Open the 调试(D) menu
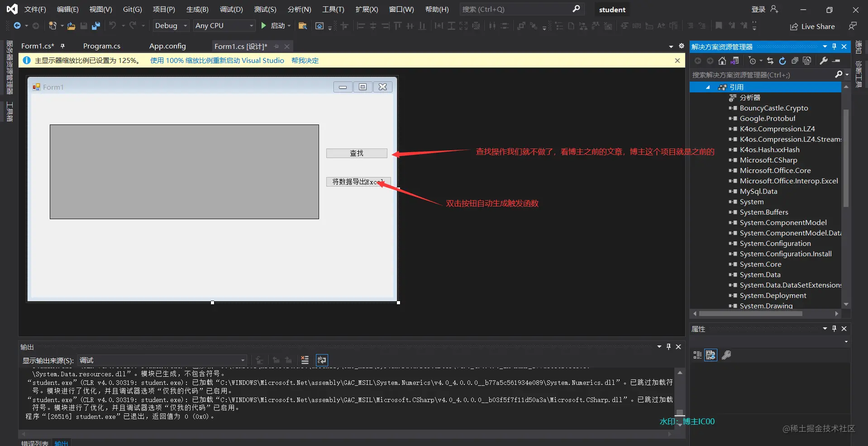Image resolution: width=868 pixels, height=446 pixels. pos(231,9)
